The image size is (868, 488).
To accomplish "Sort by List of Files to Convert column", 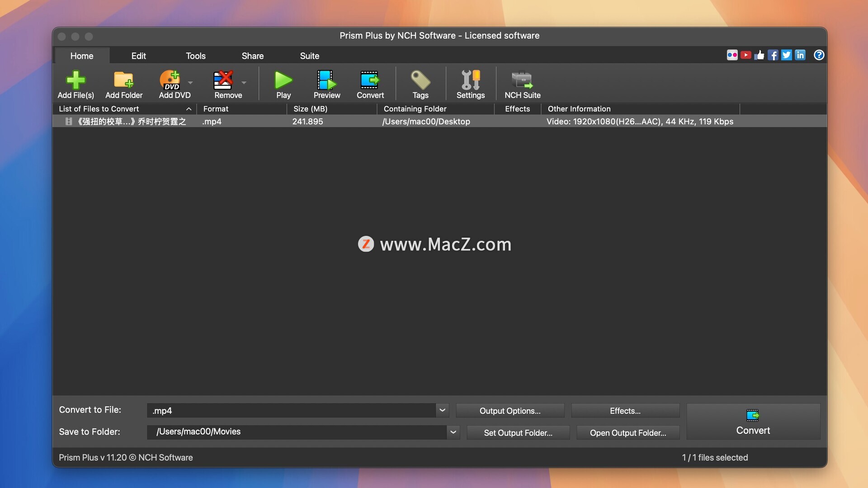I will 125,109.
